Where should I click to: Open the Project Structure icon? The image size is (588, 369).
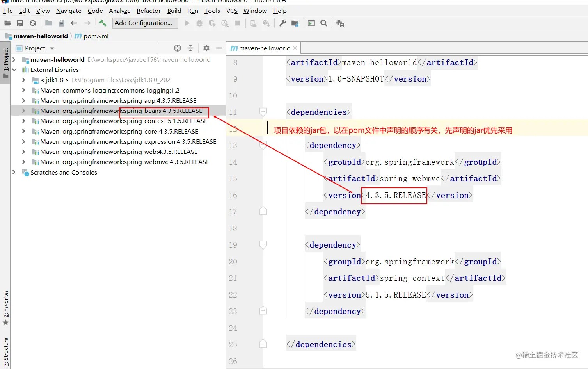click(x=295, y=23)
